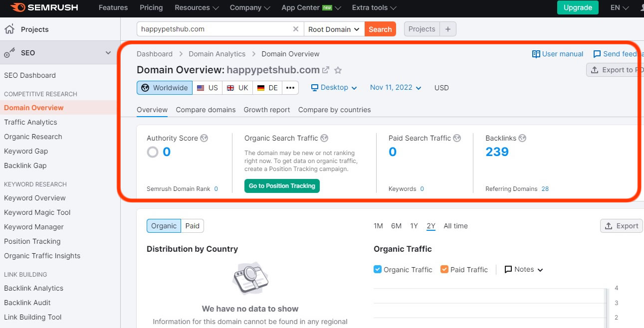Open Keyword Magic Tool in sidebar

point(37,212)
